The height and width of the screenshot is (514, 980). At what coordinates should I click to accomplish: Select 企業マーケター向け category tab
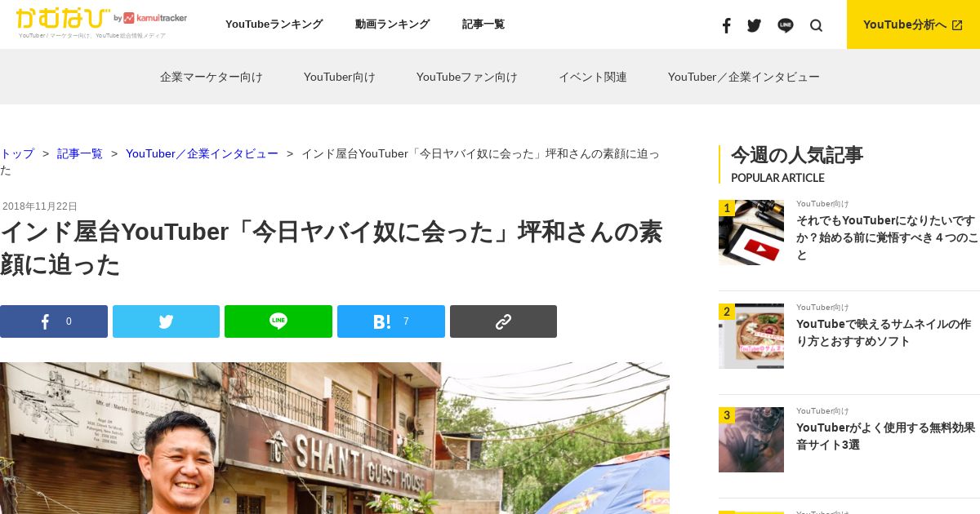pos(212,77)
